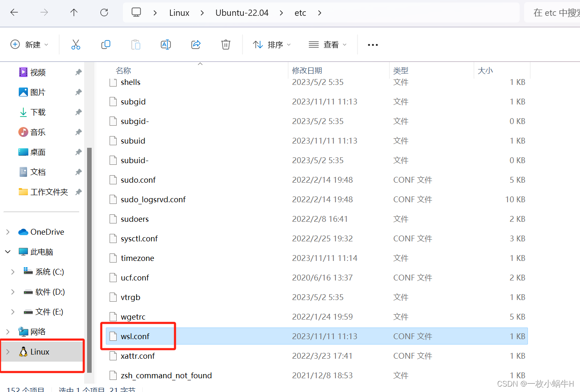Navigate to Ubuntu-22.04 breadcrumb
The height and width of the screenshot is (392, 580).
(x=242, y=13)
